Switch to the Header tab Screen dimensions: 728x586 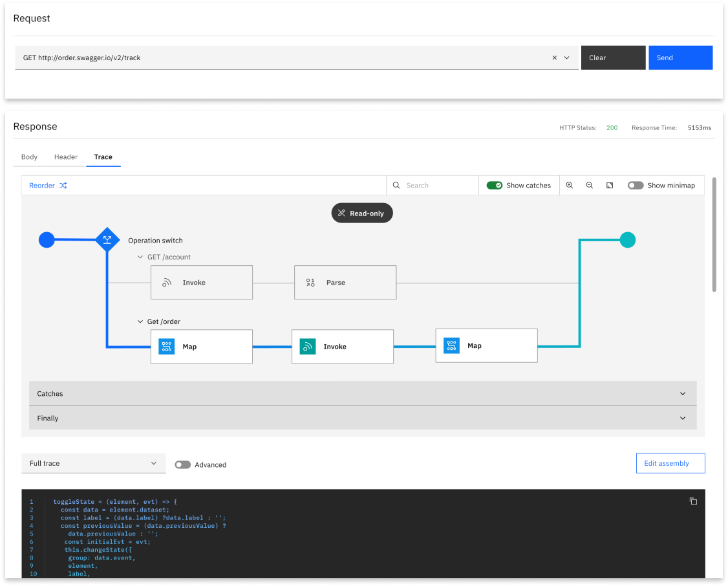tap(66, 157)
